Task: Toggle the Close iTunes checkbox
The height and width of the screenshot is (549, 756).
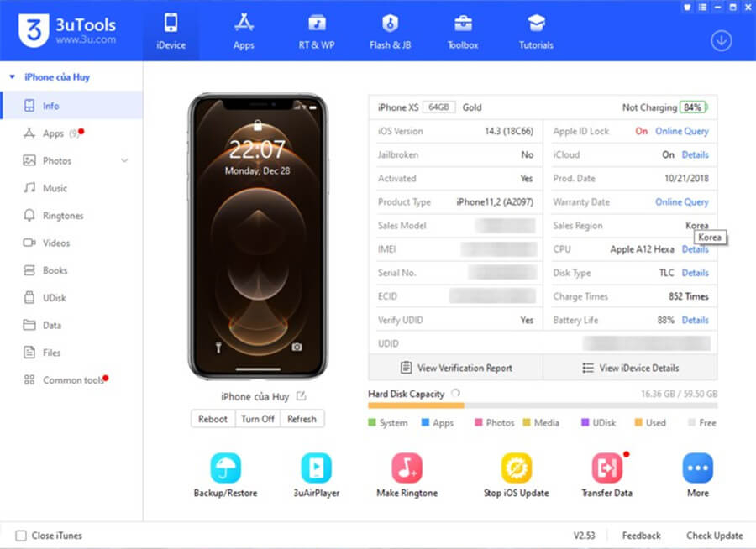Action: pyautogui.click(x=21, y=536)
